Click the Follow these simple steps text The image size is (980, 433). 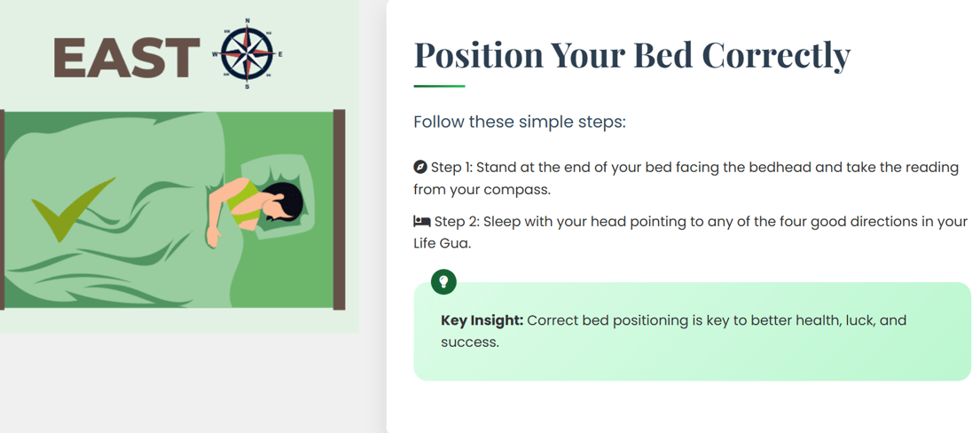coord(520,122)
